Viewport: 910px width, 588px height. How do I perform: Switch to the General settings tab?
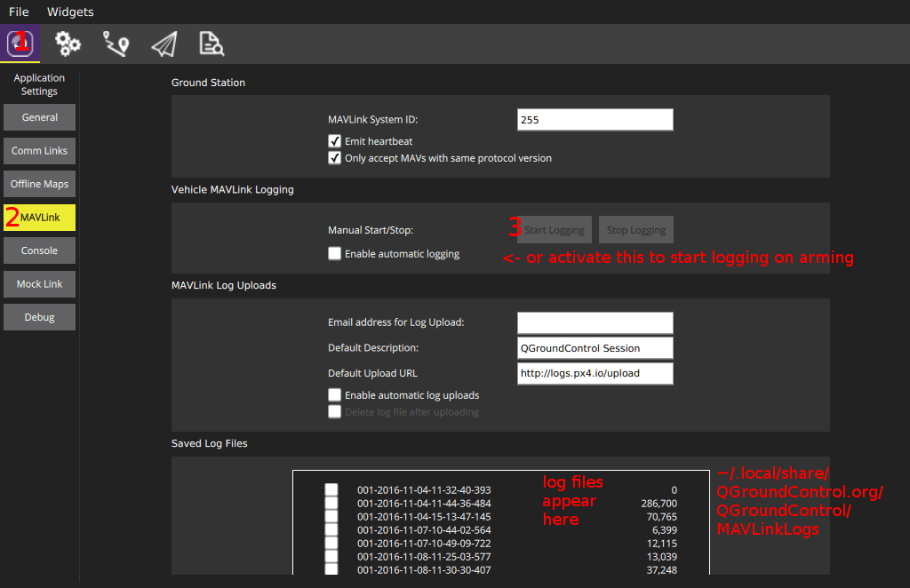pyautogui.click(x=39, y=117)
